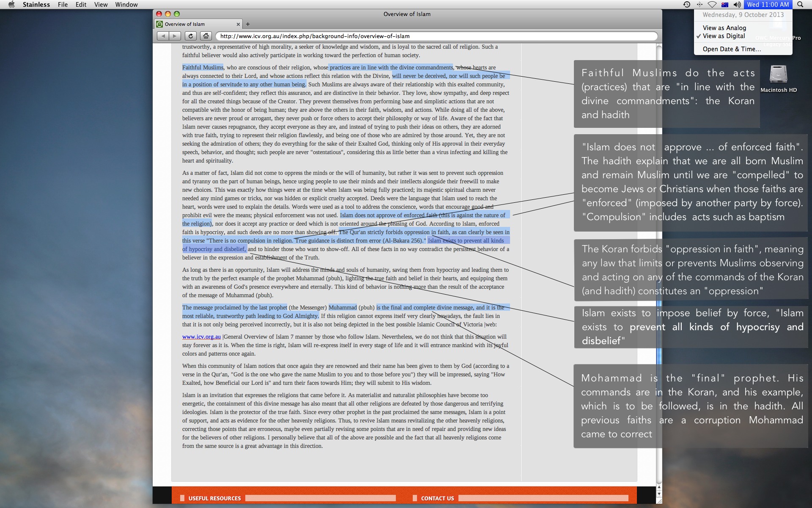Select View as Analog option

(x=743, y=28)
